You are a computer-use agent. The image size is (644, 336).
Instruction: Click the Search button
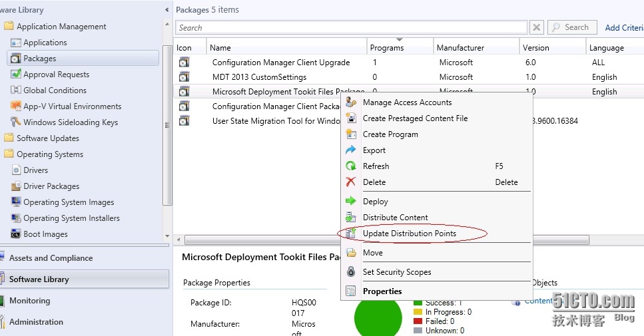572,27
